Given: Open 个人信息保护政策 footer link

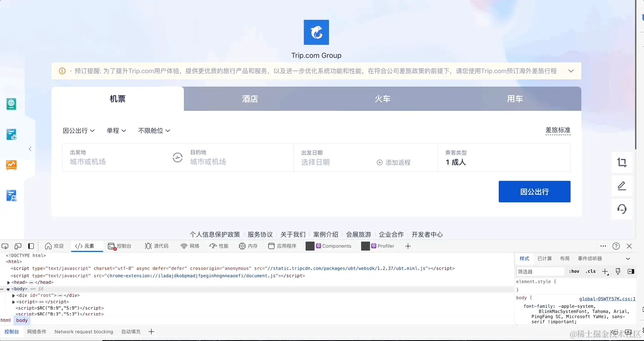Looking at the screenshot, I should (x=215, y=234).
